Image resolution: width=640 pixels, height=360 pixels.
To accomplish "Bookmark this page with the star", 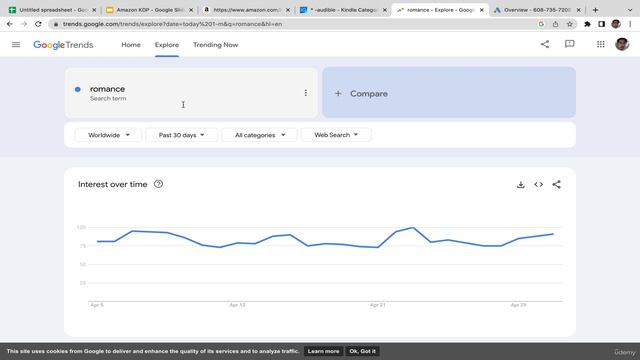I will click(569, 24).
